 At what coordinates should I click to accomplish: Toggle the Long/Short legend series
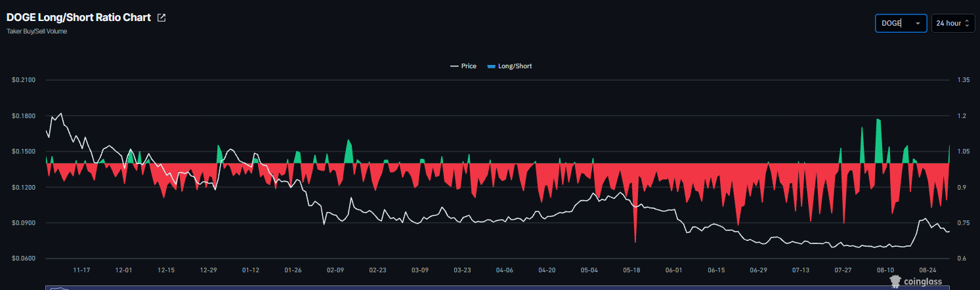point(509,66)
